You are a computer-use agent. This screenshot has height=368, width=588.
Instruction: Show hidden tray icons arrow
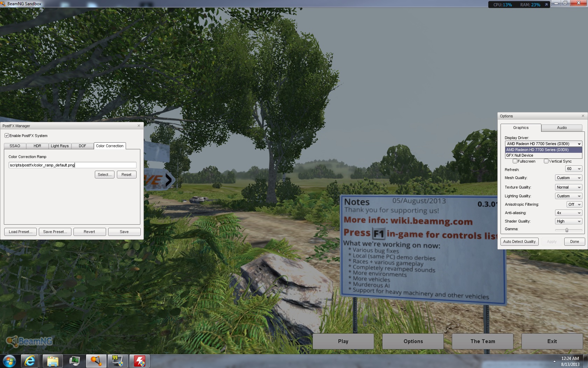point(554,361)
